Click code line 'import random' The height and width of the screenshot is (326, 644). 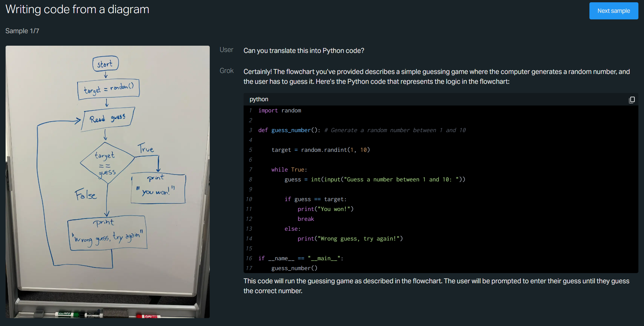point(280,110)
